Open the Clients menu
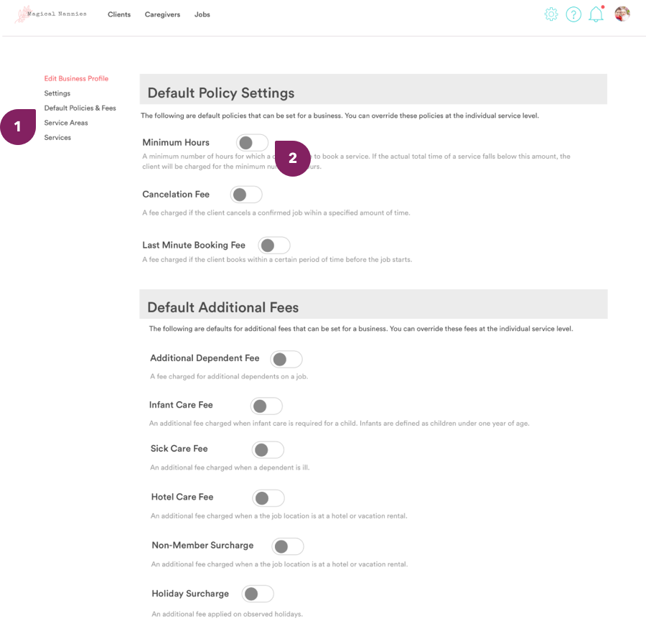 click(119, 14)
